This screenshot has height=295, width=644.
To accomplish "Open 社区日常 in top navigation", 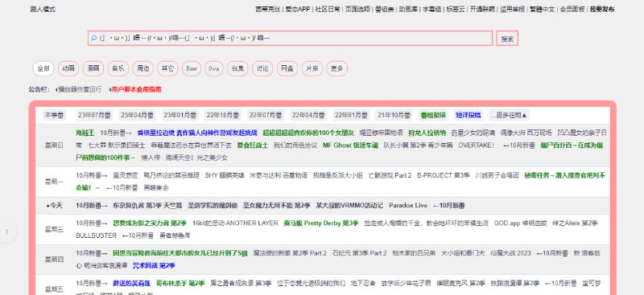I will click(x=328, y=9).
